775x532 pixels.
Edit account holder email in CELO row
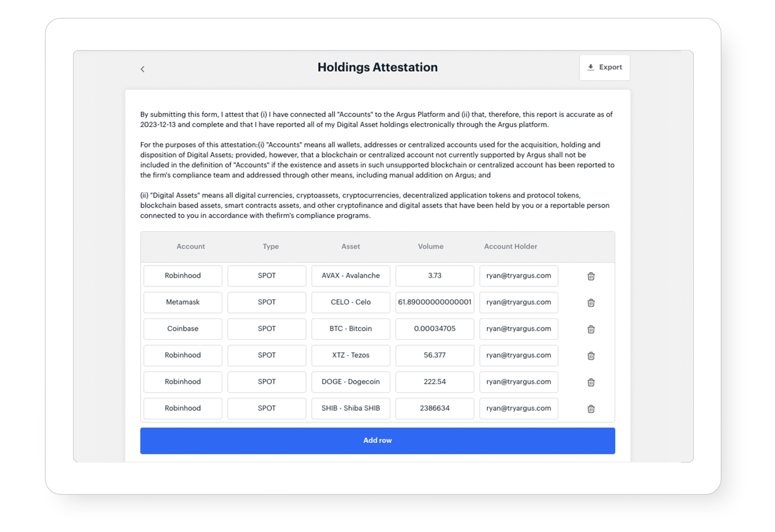(519, 302)
